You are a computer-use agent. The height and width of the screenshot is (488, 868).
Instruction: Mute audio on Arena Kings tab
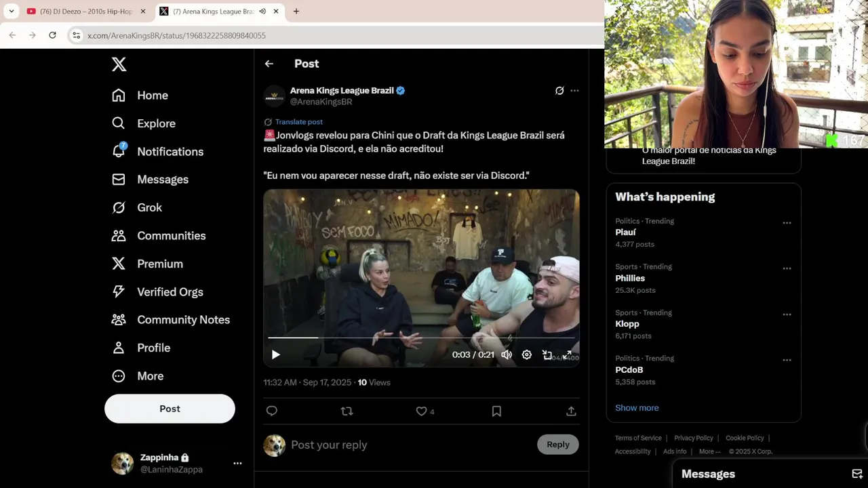262,12
